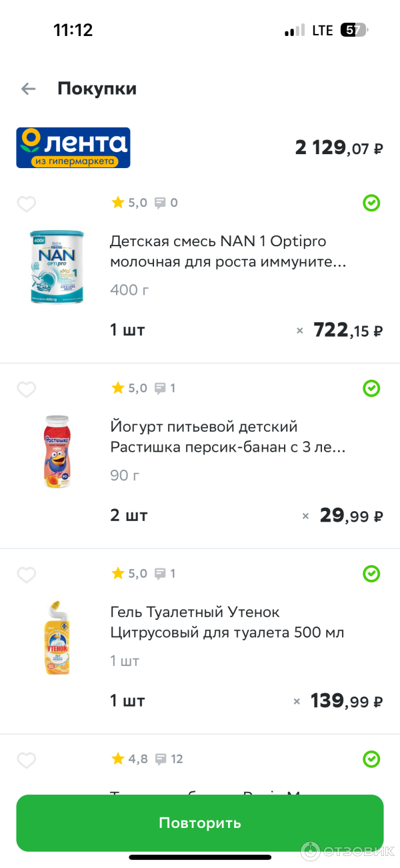Open the 12 comments on fourth item
Image resolution: width=400 pixels, height=868 pixels.
pos(160,759)
